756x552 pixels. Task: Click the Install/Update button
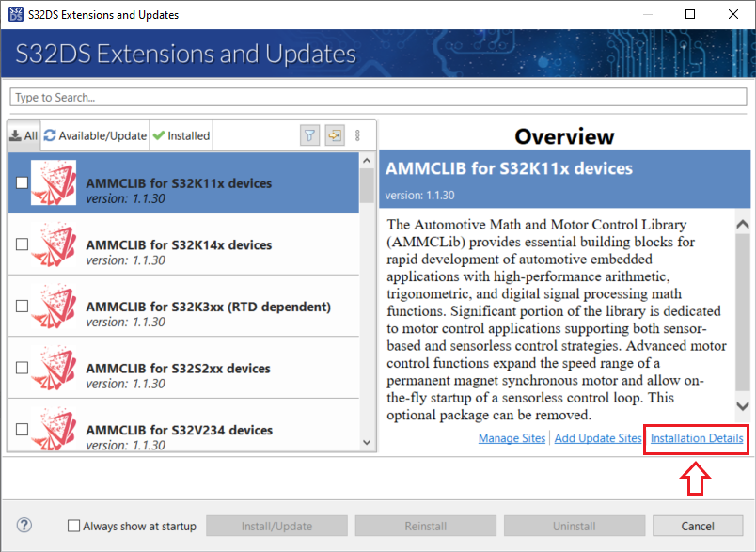pos(276,526)
